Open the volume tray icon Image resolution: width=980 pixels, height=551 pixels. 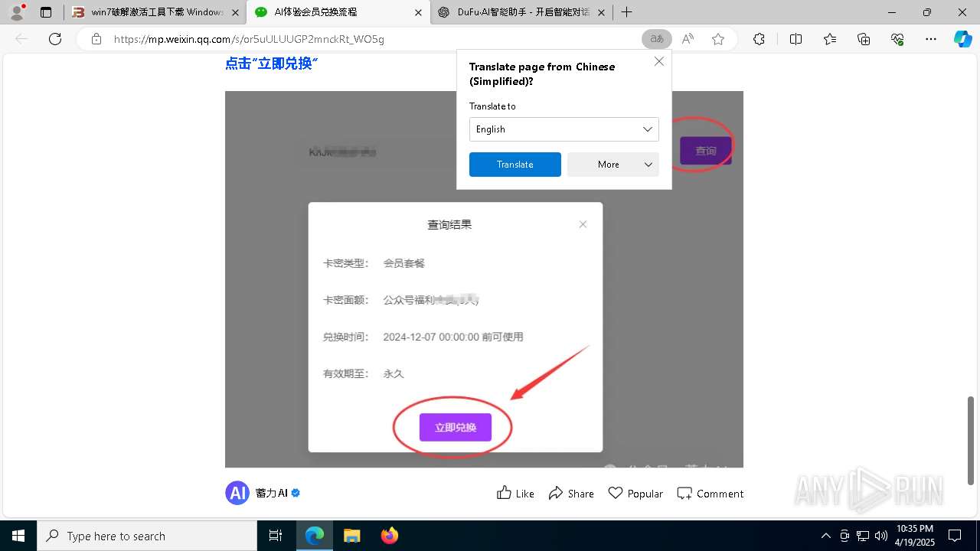coord(881,536)
